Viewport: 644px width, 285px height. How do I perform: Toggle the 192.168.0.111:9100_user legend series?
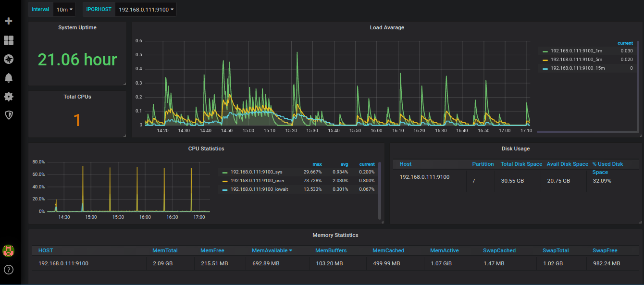pos(257,181)
